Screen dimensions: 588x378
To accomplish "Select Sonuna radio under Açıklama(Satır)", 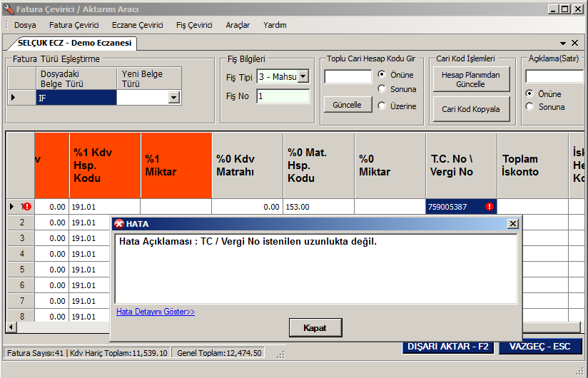I will [x=529, y=107].
